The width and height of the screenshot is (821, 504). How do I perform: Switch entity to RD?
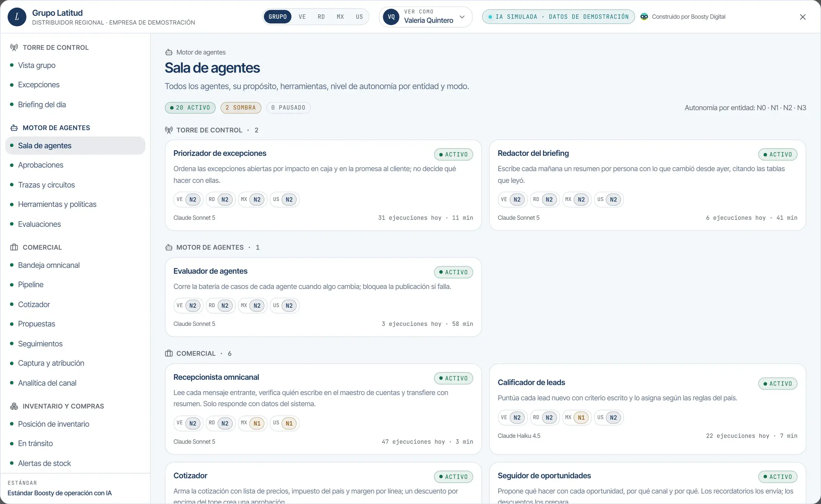click(x=321, y=17)
